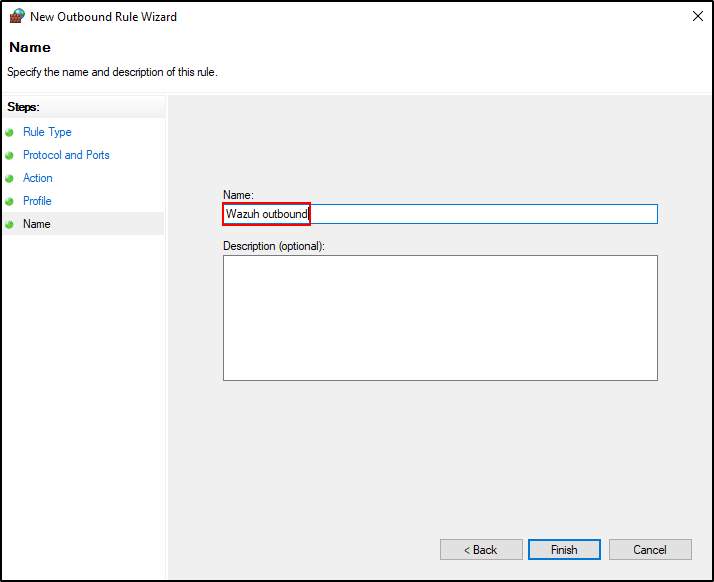Click the Finish button
The height and width of the screenshot is (582, 714).
tap(564, 550)
